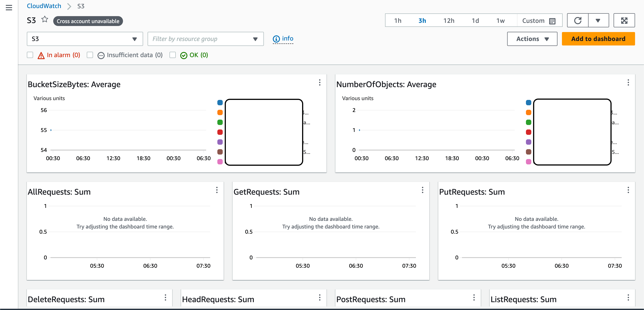Enable the OK alarms checkbox
644x310 pixels.
(172, 55)
